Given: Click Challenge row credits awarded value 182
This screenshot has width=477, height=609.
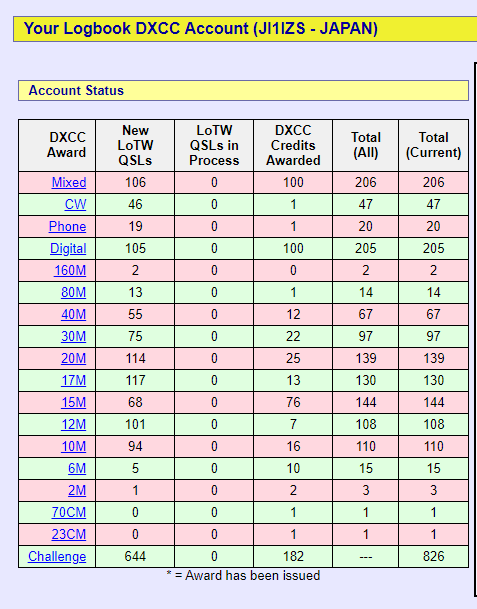Looking at the screenshot, I should click(293, 557).
